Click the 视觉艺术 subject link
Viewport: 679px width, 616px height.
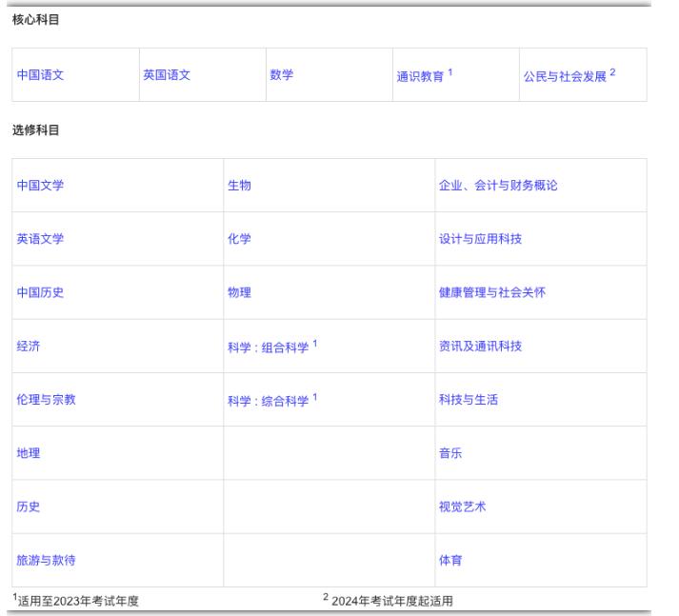[462, 507]
